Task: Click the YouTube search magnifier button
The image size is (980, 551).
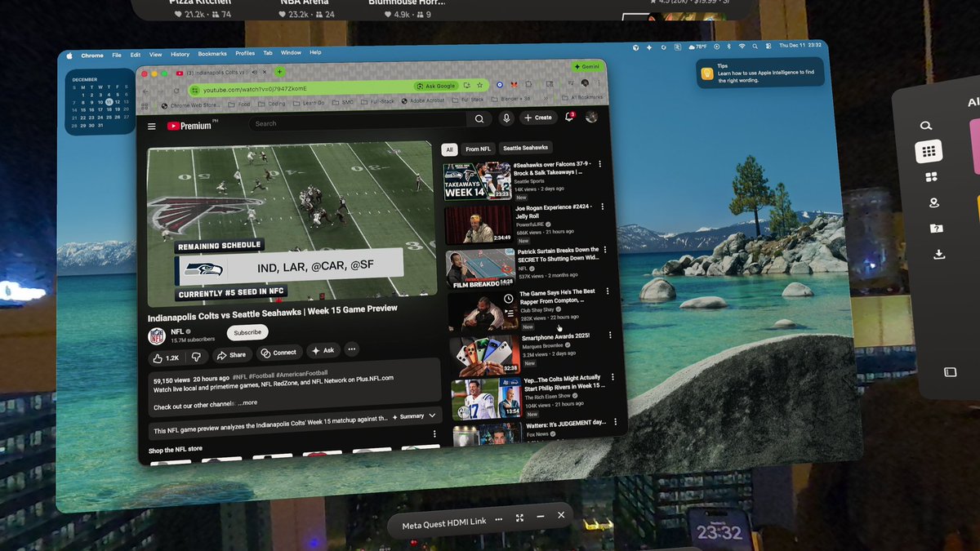Action: [x=479, y=119]
